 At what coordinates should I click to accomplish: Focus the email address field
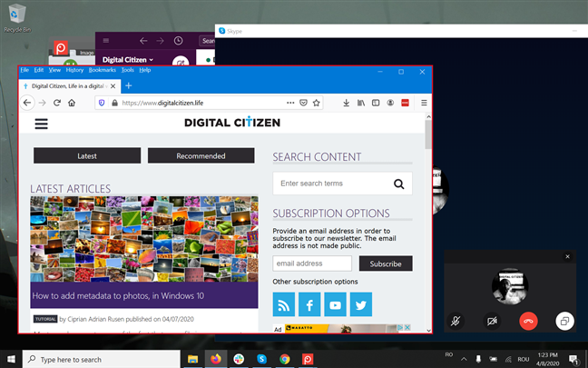312,264
